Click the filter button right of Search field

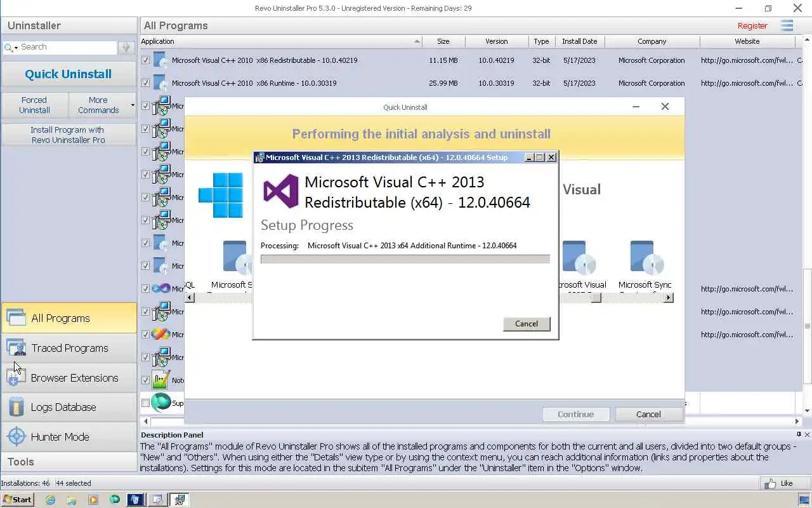coord(126,47)
